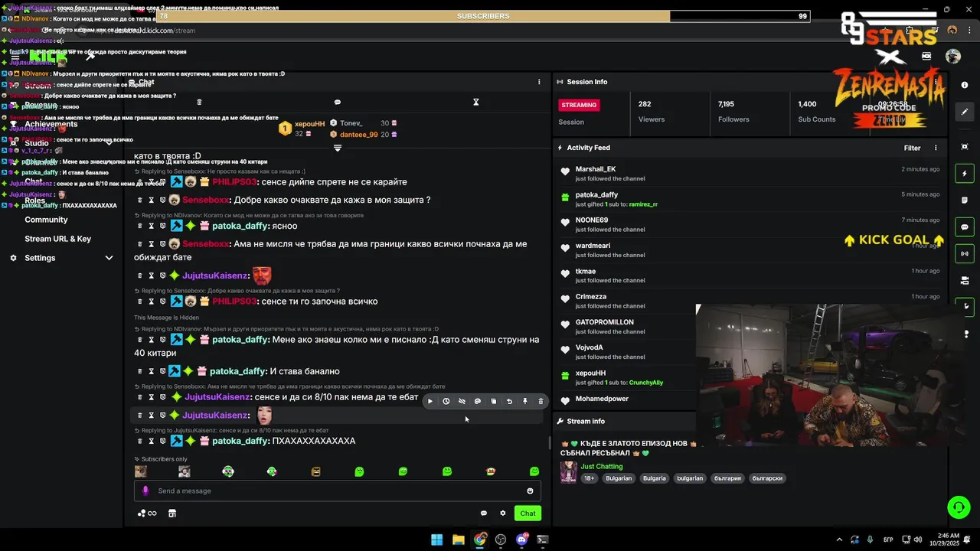Viewport: 980px width, 551px height.
Task: Timeout PHILIPS03 on 'сенсе ти го започна' message
Action: [151, 302]
